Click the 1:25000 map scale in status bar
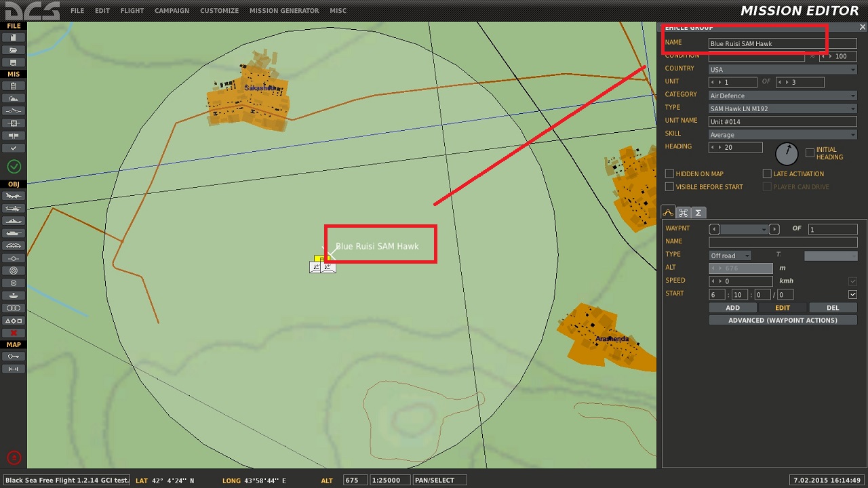Screen dimensions: 868x488 pos(390,481)
